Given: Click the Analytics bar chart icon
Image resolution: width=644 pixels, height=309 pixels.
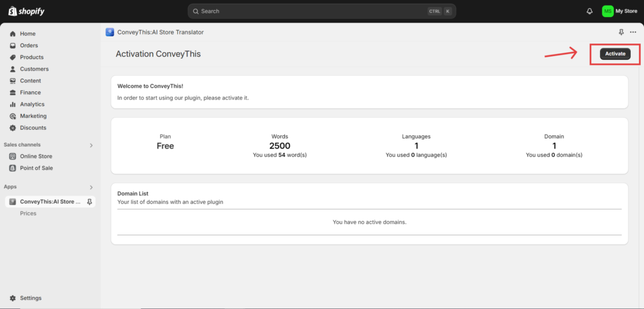Looking at the screenshot, I should [13, 104].
